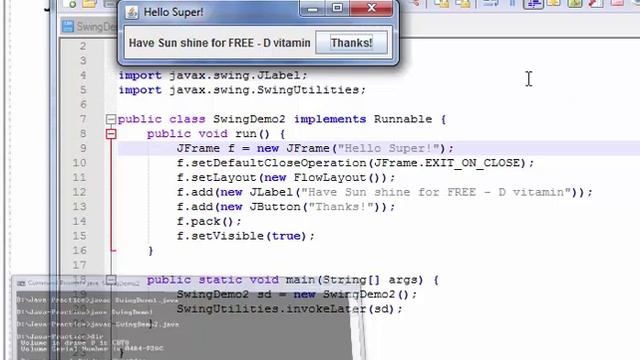This screenshot has height=360, width=640.
Task: Minimize the Hello Super! window
Action: (x=313, y=8)
